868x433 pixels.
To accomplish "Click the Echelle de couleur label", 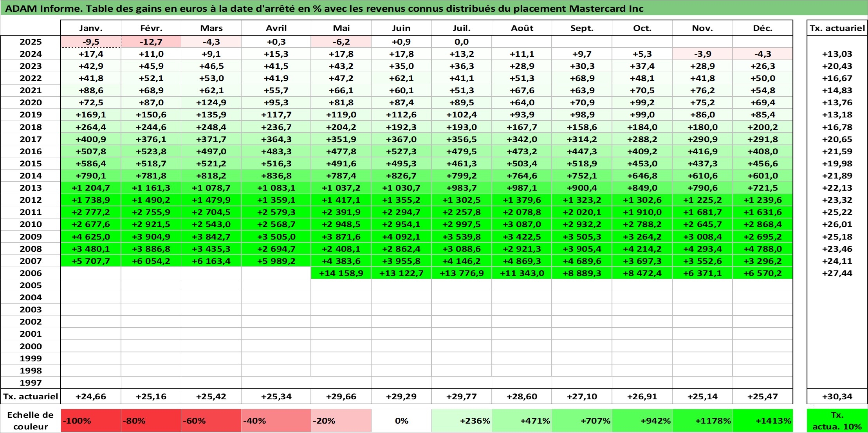I will (x=31, y=421).
